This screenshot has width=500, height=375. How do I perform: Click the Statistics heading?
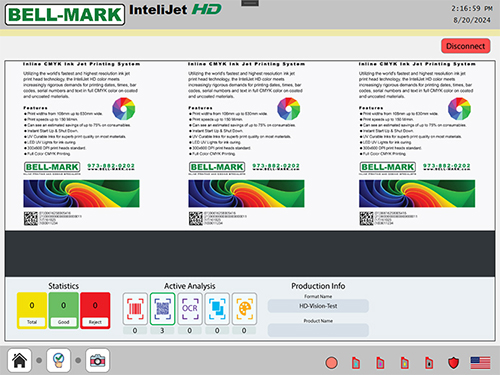coord(64,286)
